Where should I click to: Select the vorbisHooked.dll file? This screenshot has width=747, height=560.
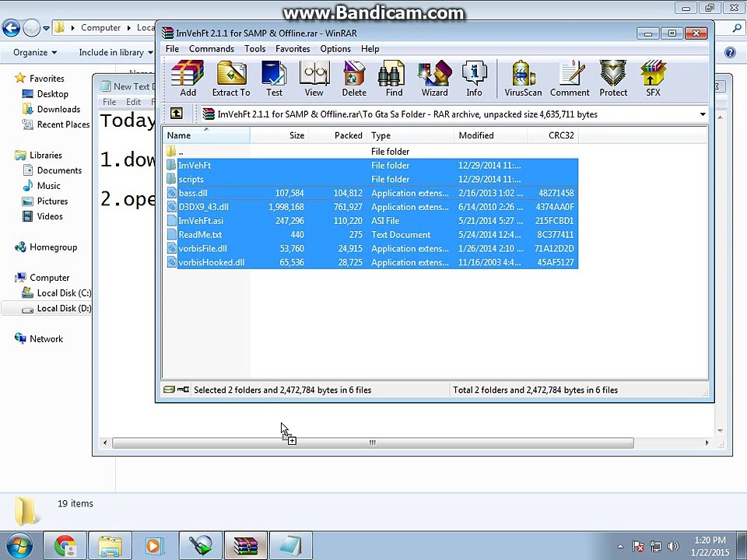pos(370,262)
